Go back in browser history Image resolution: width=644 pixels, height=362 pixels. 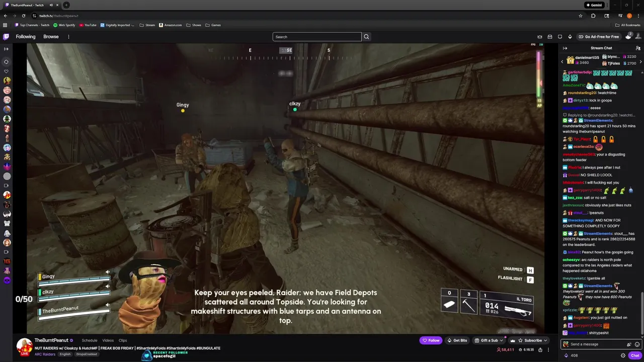pyautogui.click(x=5, y=16)
